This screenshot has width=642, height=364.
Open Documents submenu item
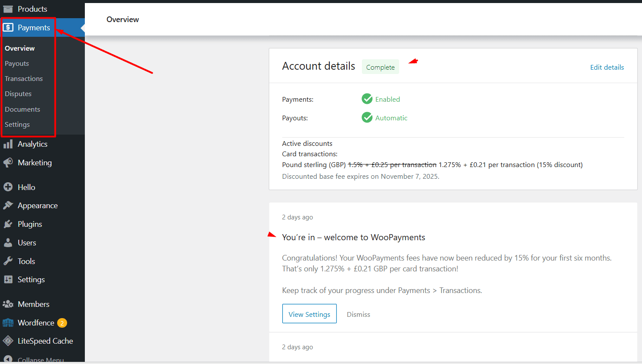pyautogui.click(x=23, y=110)
